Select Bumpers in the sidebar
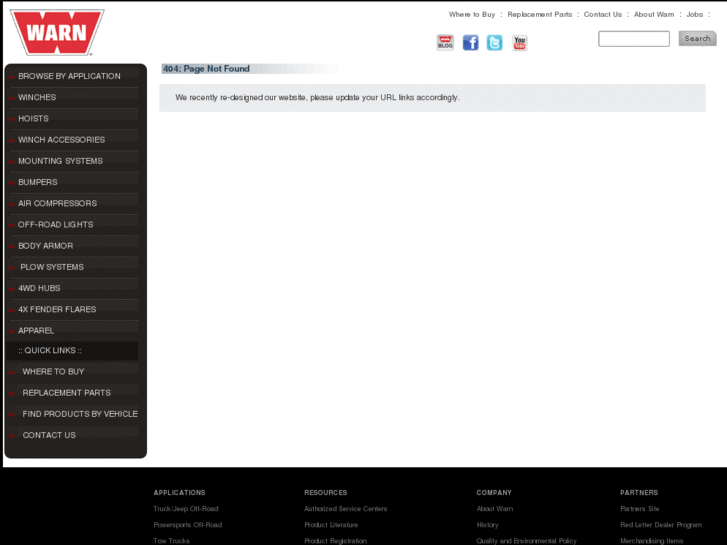Screen dimensions: 727x545 click(x=38, y=182)
